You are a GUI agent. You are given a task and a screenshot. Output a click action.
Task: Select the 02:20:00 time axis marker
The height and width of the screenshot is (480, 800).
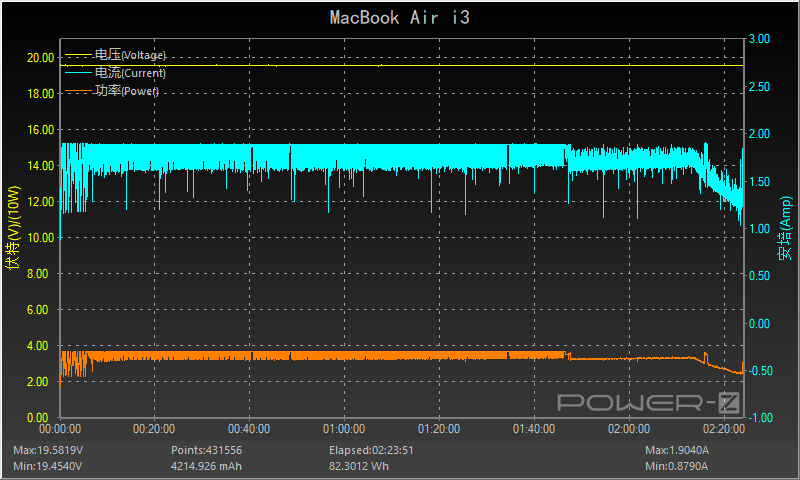722,429
